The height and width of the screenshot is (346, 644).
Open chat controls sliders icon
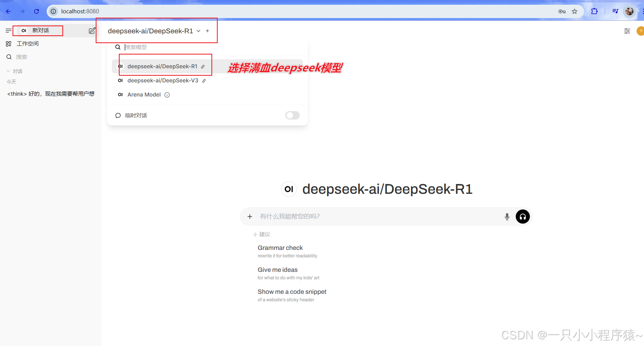pyautogui.click(x=627, y=31)
